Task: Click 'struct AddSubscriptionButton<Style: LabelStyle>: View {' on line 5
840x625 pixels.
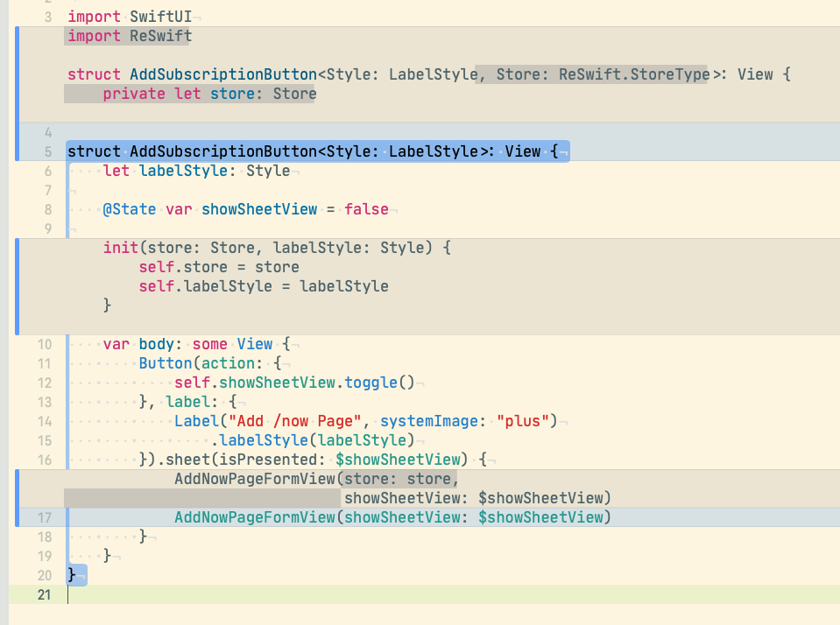Action: [313, 151]
